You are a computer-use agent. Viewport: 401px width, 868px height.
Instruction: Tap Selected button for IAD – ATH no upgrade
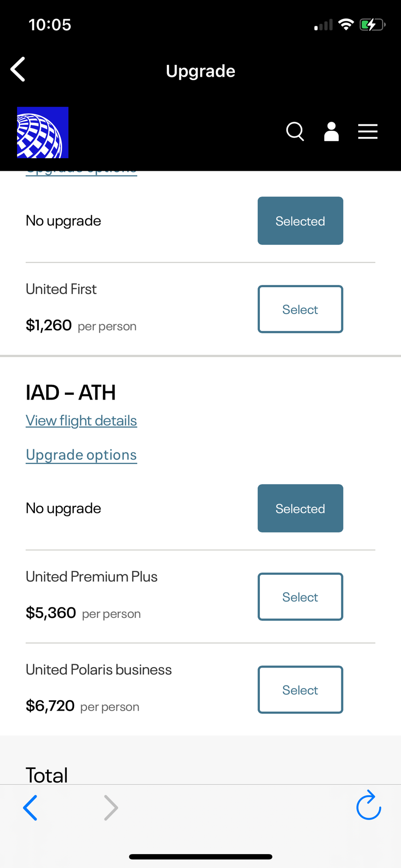(300, 509)
